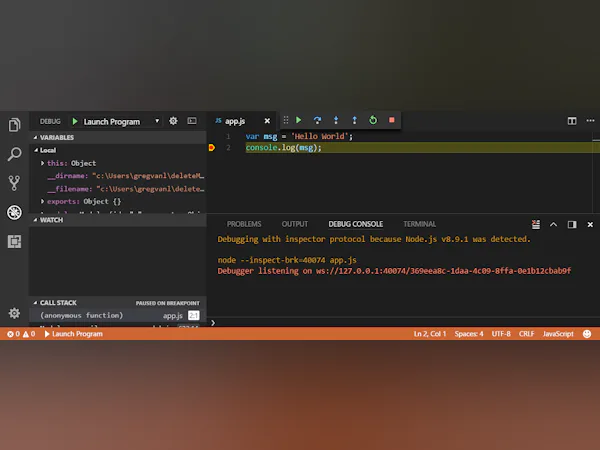Continue execution in debug toolbar
The height and width of the screenshot is (450, 600).
tap(298, 120)
